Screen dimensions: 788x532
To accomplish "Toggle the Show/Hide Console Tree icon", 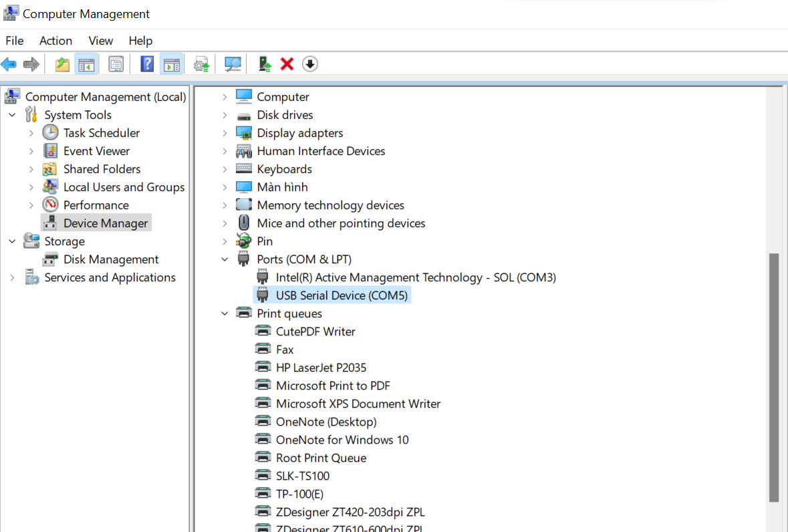I will pos(86,64).
